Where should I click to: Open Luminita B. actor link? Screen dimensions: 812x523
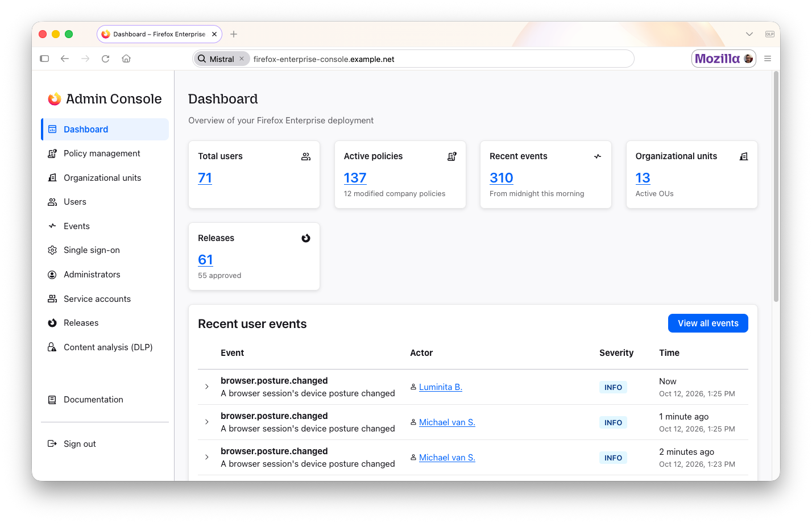(x=441, y=387)
